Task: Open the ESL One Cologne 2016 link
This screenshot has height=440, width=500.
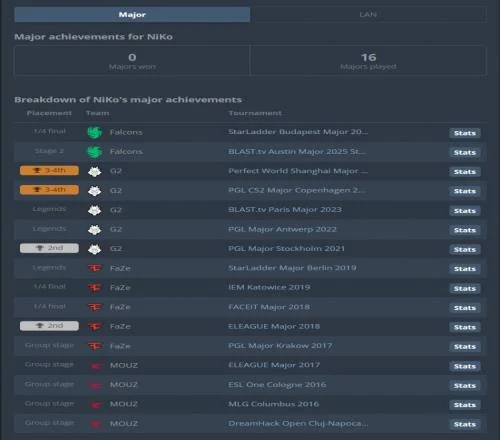Action: pos(277,385)
